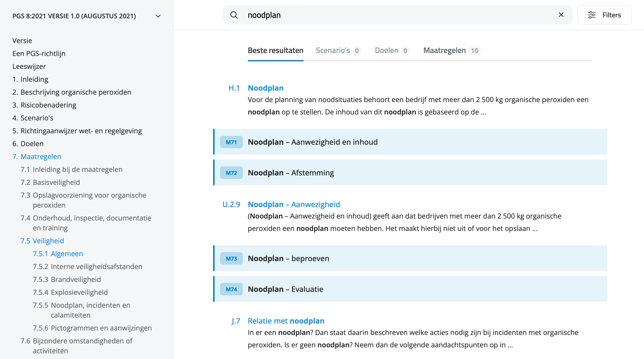Click the noodplan search input field
This screenshot has width=644, height=359.
click(397, 15)
